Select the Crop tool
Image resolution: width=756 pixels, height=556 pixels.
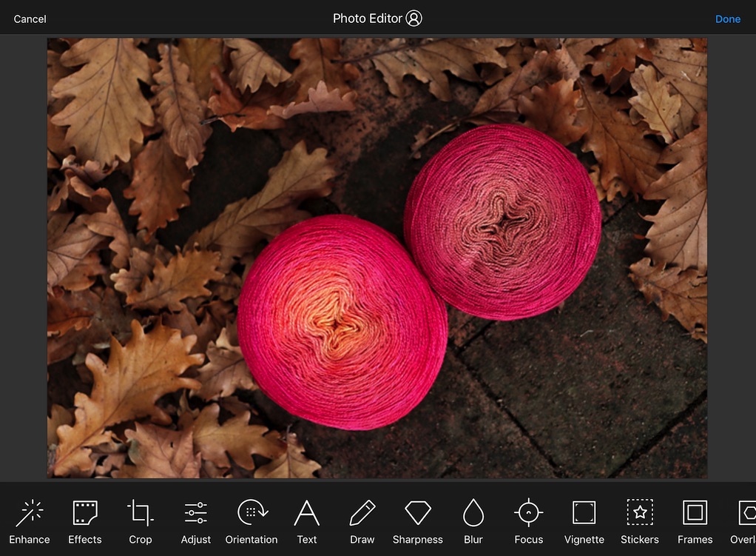coord(141,521)
